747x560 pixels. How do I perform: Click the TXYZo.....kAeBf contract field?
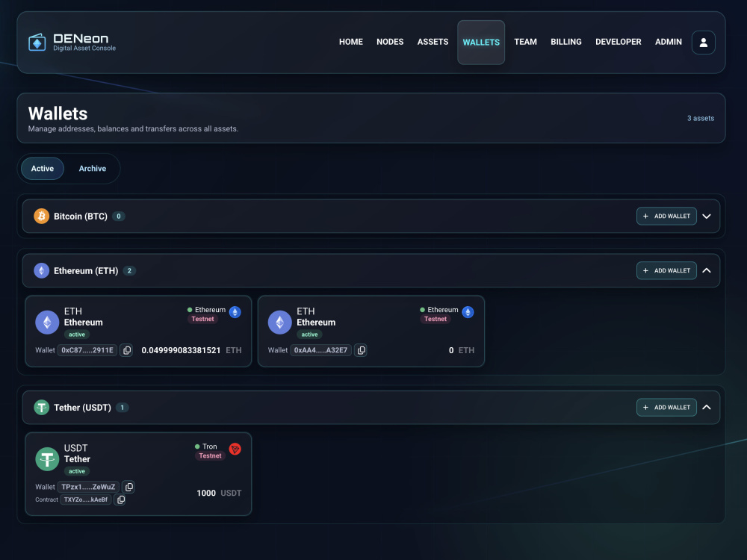tap(86, 500)
